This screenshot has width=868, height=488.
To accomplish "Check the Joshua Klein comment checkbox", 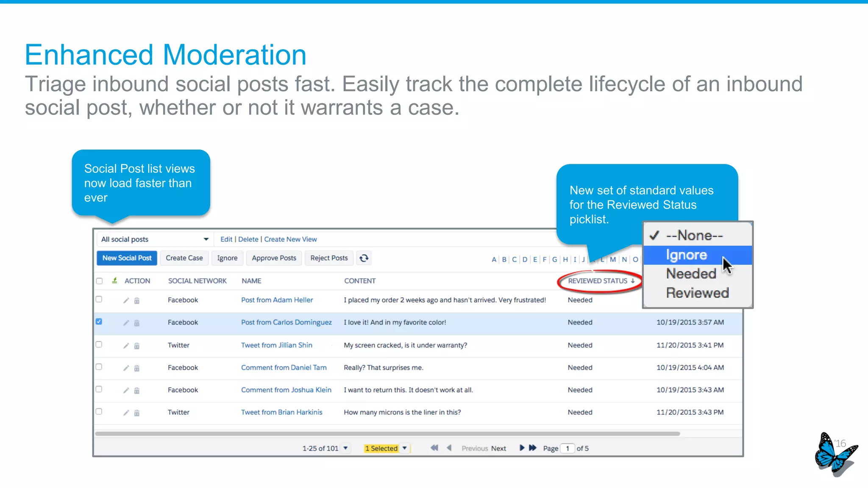I will pyautogui.click(x=99, y=389).
